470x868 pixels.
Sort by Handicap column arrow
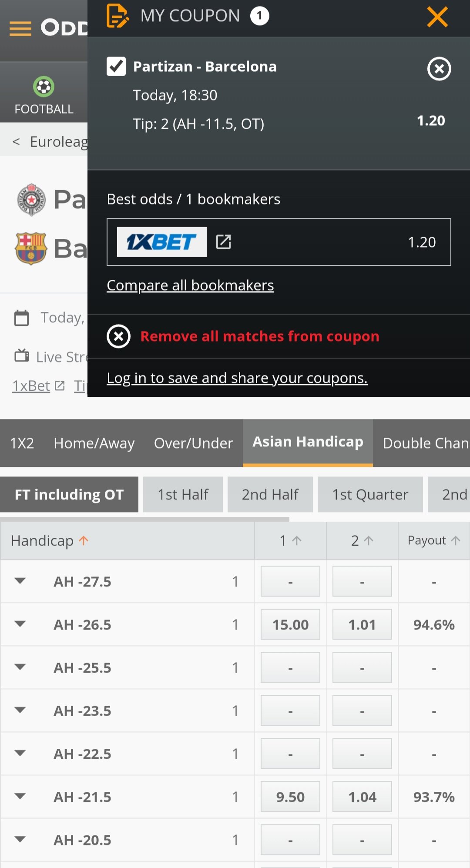pos(84,540)
